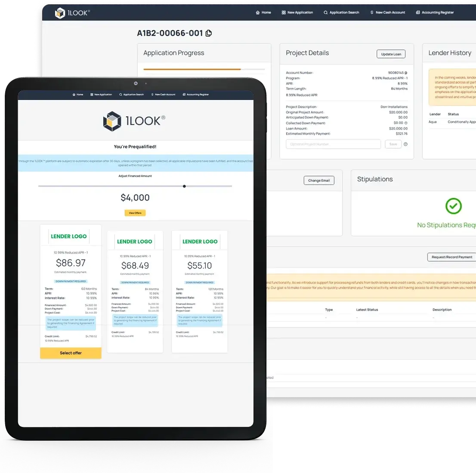476x473 pixels.
Task: Click the 1LOOK cube logo in header
Action: tap(60, 13)
